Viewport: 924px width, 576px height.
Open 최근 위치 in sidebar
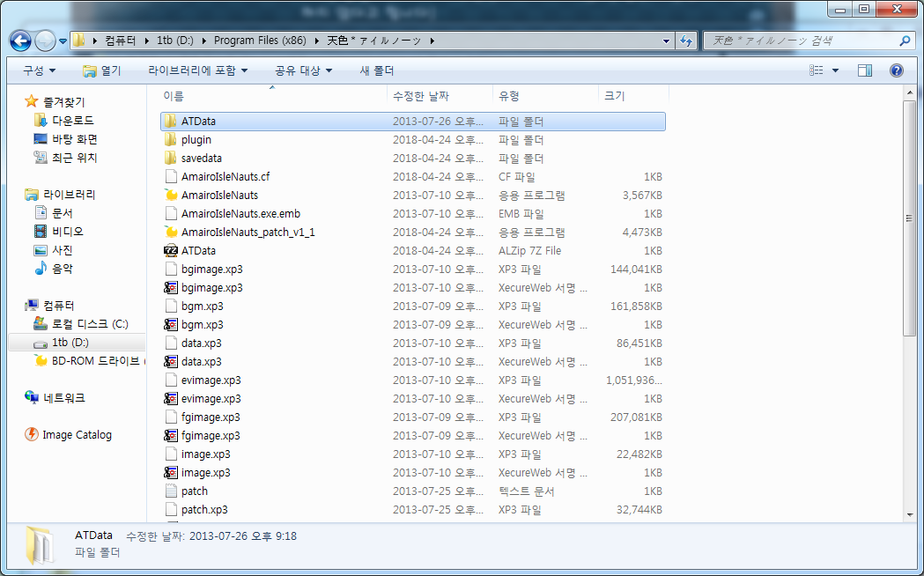coord(74,158)
